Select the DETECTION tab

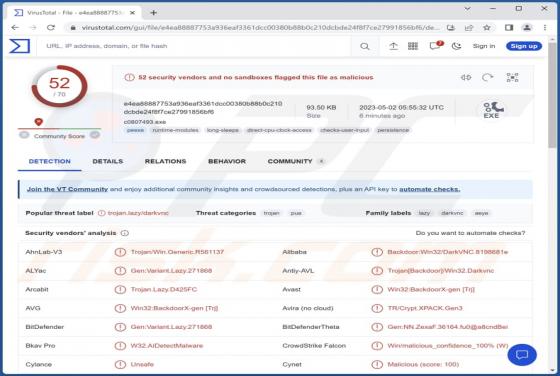tap(50, 161)
